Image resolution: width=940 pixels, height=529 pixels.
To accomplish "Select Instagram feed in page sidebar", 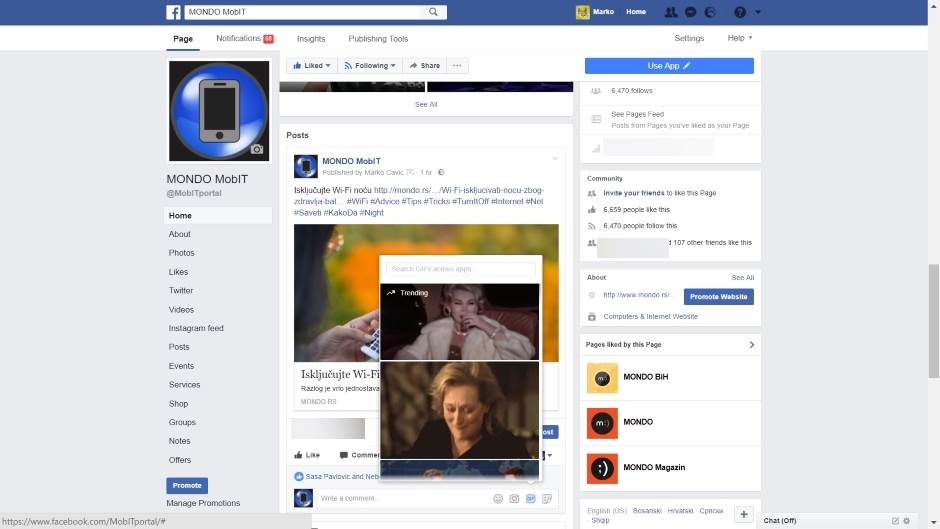I will pyautogui.click(x=196, y=328).
